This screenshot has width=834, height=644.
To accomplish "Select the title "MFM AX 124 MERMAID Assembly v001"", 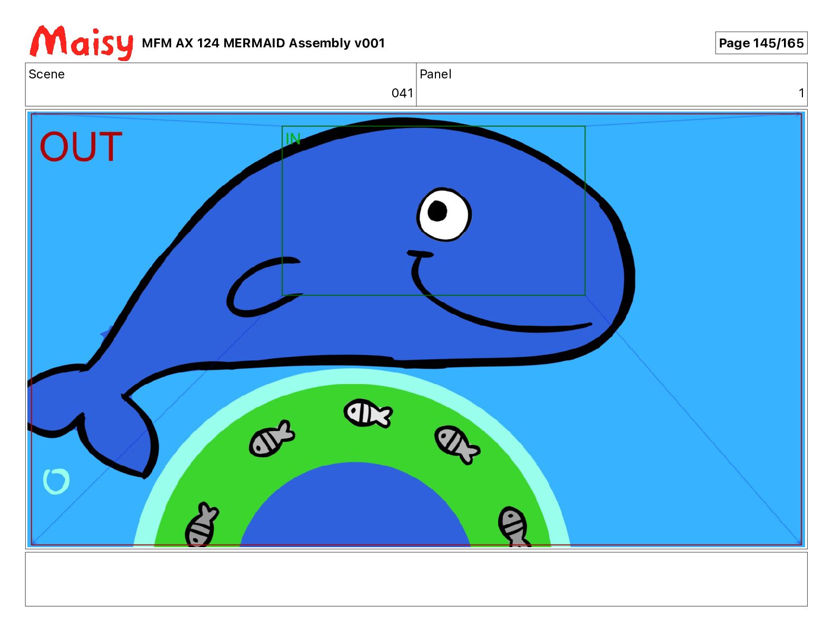I will (263, 43).
